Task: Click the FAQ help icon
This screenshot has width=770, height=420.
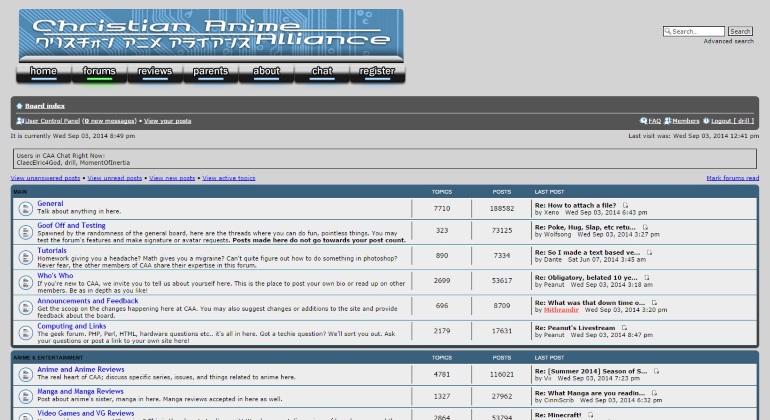Action: click(x=643, y=120)
